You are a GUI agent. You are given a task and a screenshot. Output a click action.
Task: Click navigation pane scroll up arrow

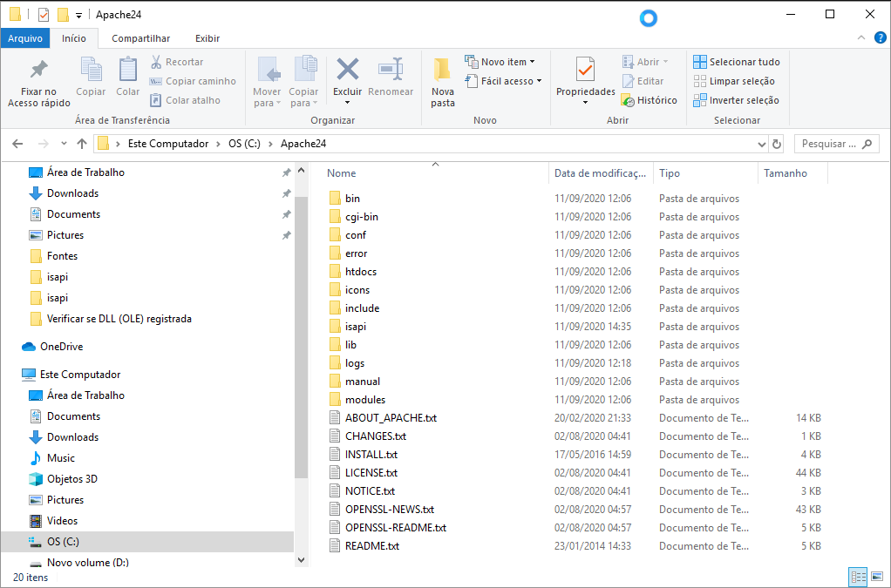301,170
